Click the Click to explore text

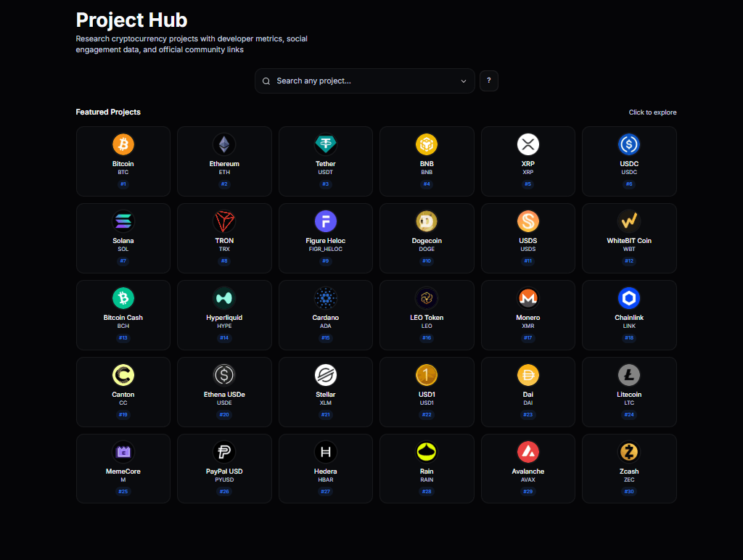pyautogui.click(x=652, y=112)
